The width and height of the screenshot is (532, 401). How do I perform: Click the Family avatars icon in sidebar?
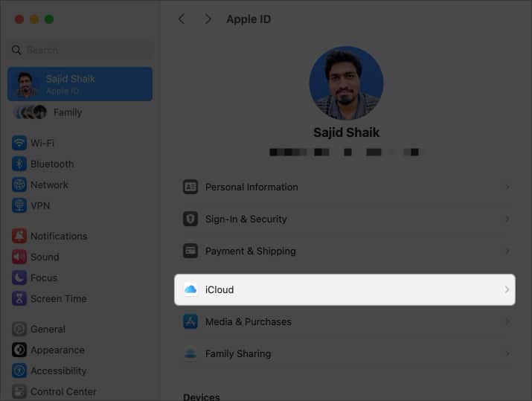click(30, 112)
